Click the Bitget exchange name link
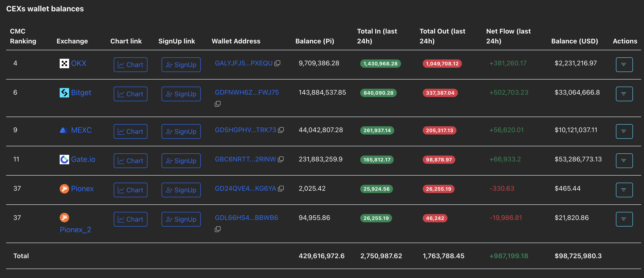 click(81, 93)
